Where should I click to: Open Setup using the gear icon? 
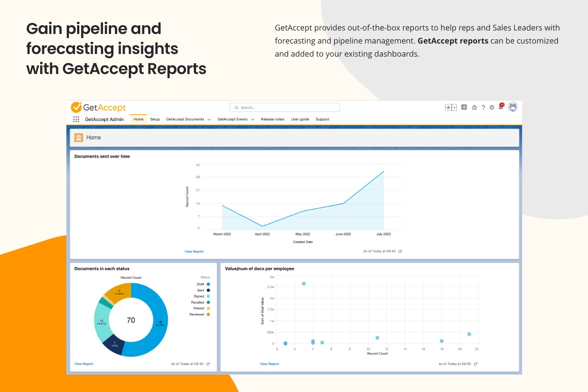click(492, 107)
